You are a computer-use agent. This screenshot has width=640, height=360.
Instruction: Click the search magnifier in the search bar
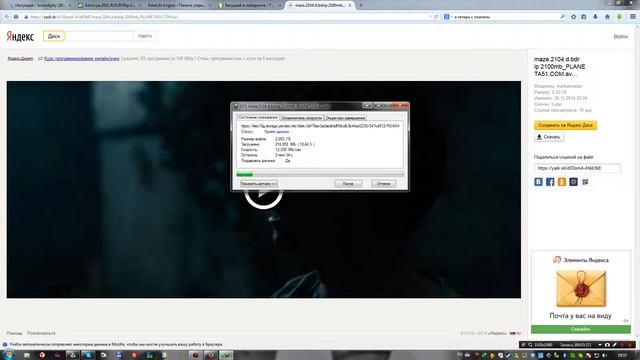pos(562,17)
